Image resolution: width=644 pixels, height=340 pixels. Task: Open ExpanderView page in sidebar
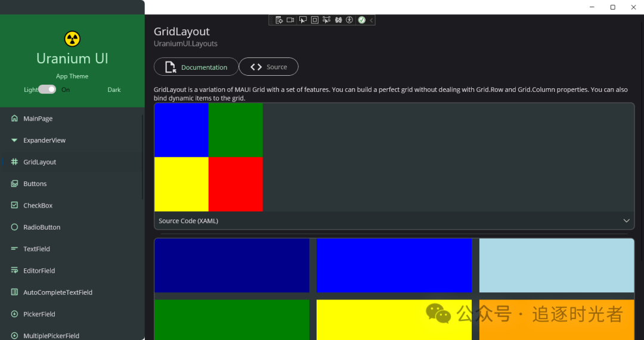(x=72, y=140)
